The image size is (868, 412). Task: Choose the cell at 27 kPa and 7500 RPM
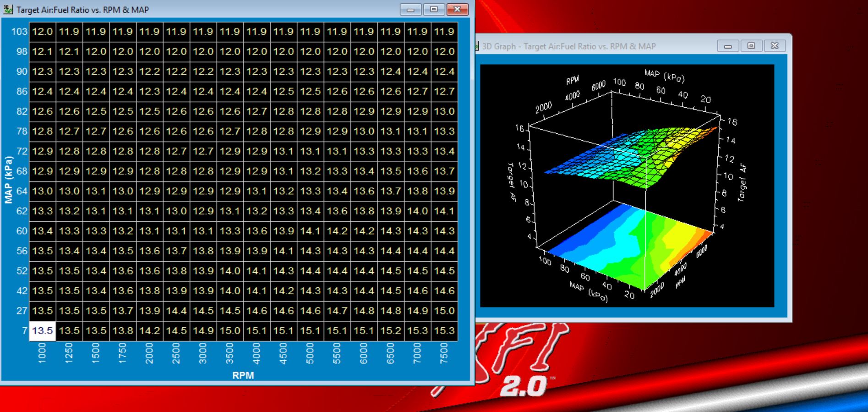(444, 311)
